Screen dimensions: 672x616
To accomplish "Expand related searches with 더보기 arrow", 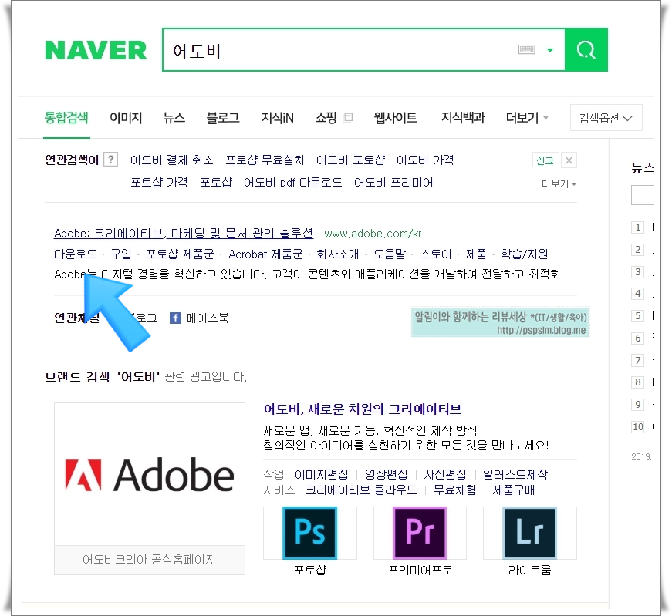I will coord(559,183).
